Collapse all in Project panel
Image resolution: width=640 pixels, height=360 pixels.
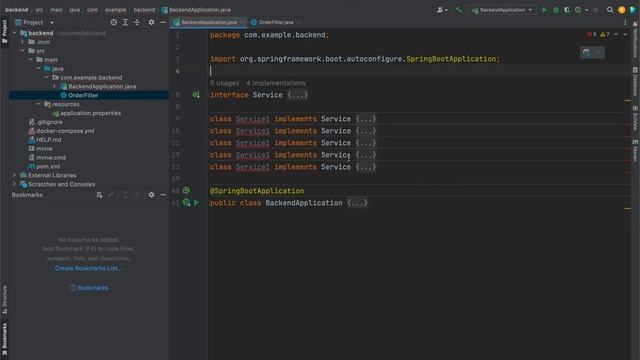(137, 22)
